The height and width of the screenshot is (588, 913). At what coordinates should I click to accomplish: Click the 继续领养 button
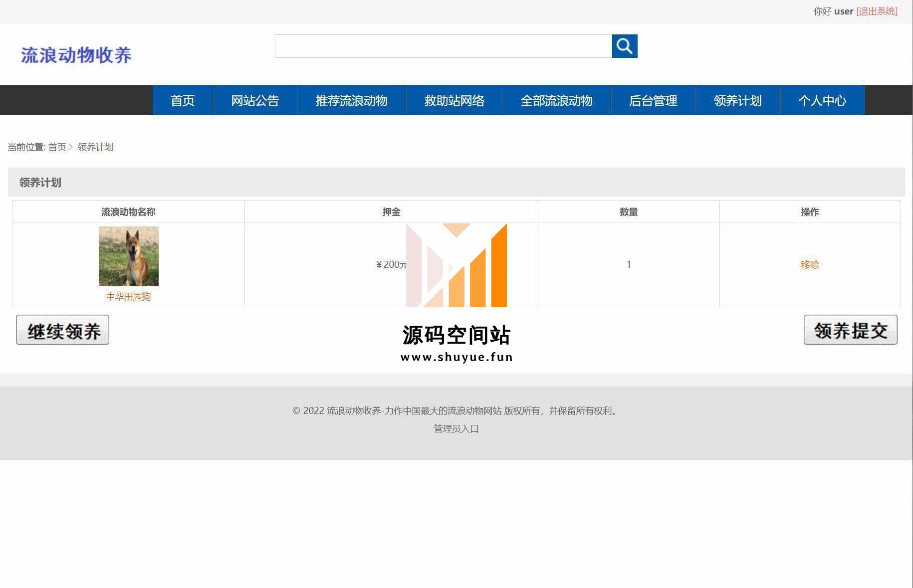point(62,330)
